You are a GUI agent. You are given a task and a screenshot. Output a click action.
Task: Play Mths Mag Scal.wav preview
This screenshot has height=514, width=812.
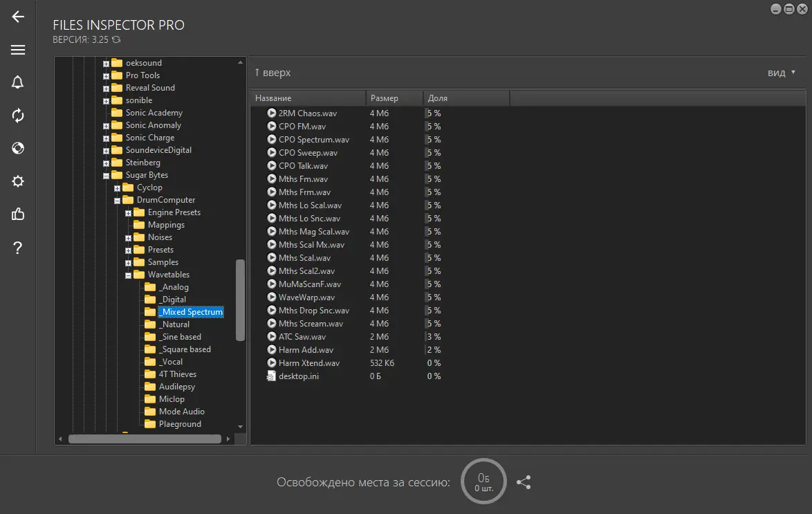[271, 232]
